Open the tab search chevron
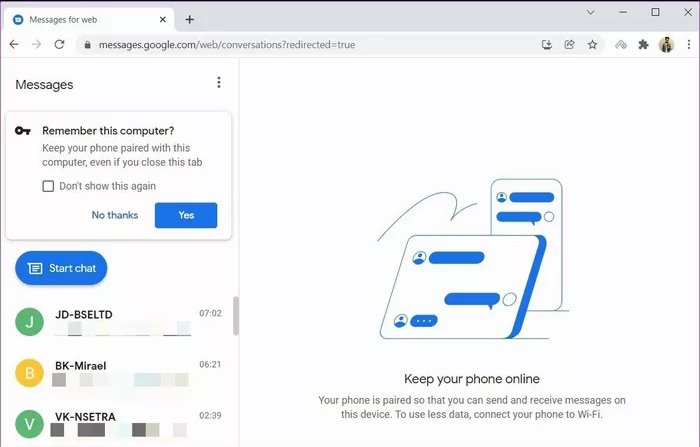This screenshot has height=447, width=700. [591, 13]
